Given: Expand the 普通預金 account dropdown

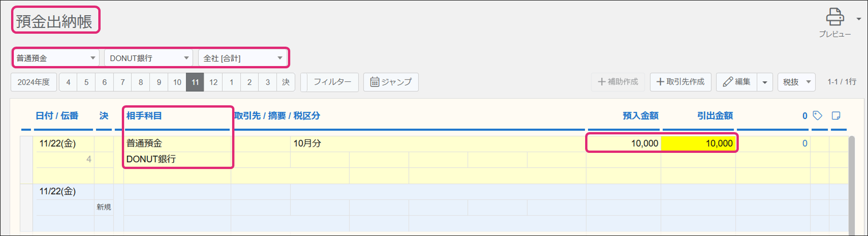Looking at the screenshot, I should coord(55,58).
